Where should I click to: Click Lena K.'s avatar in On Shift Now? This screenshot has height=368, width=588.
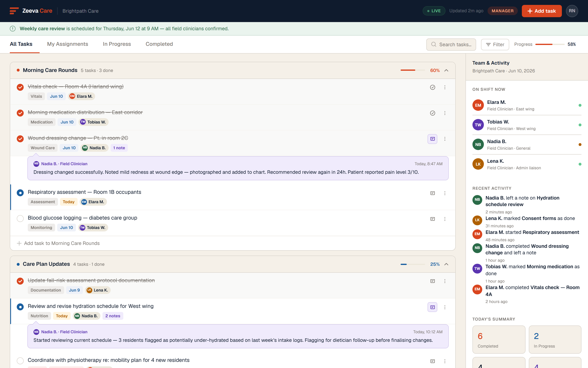(478, 164)
